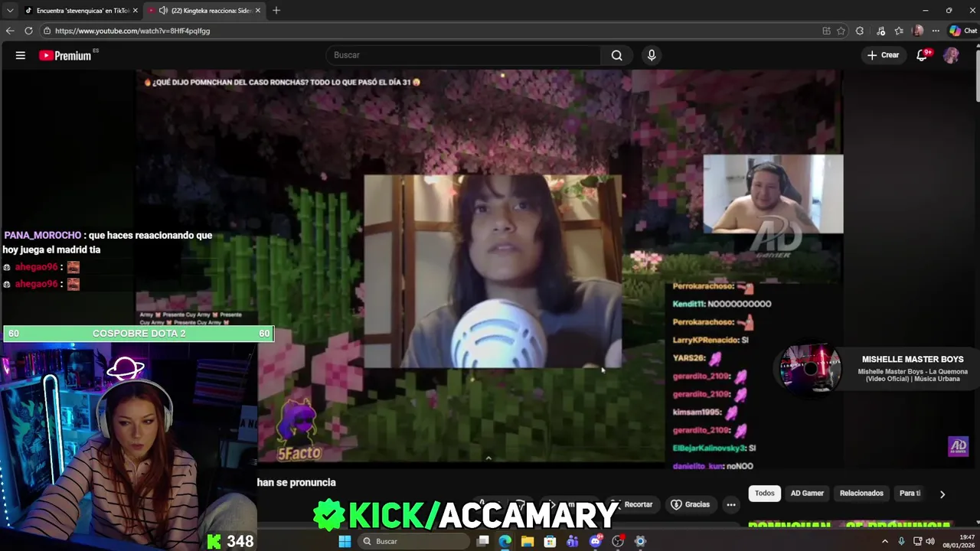Open a new browser tab
This screenshot has width=980, height=551.
[276, 11]
